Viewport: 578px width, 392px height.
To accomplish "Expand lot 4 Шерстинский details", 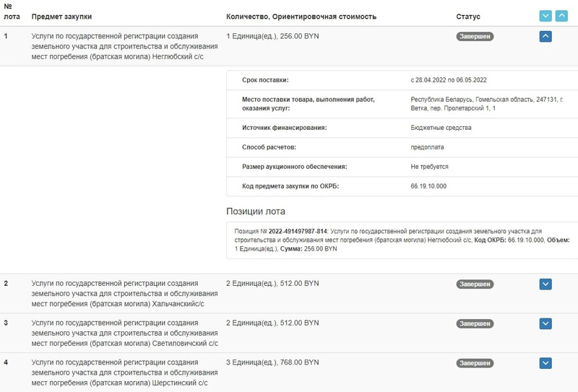I will pos(545,363).
